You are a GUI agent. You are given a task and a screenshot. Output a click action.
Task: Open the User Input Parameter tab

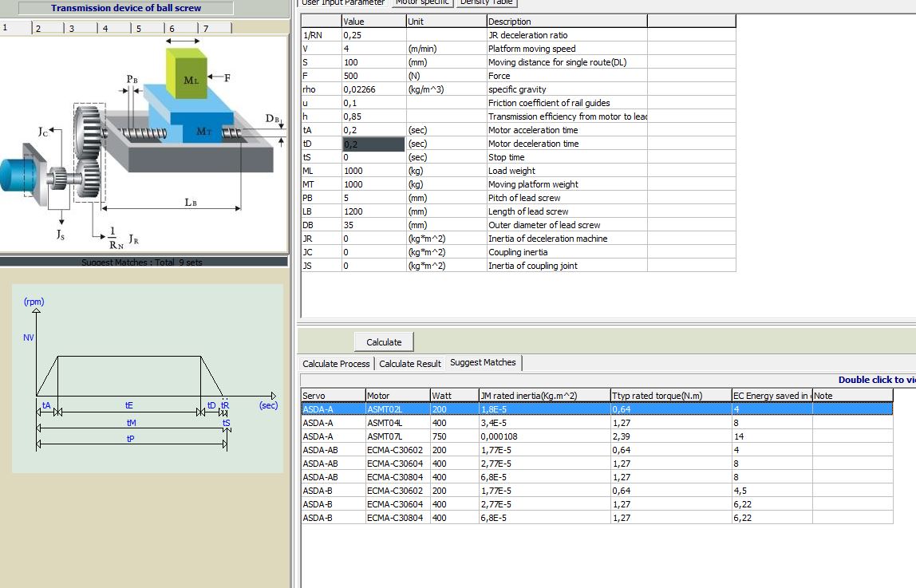(x=343, y=3)
